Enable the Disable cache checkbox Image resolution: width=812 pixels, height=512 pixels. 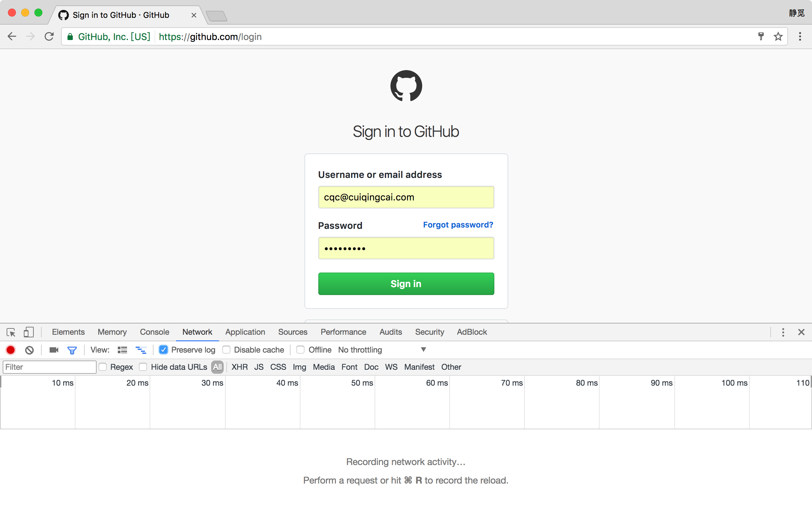[226, 350]
